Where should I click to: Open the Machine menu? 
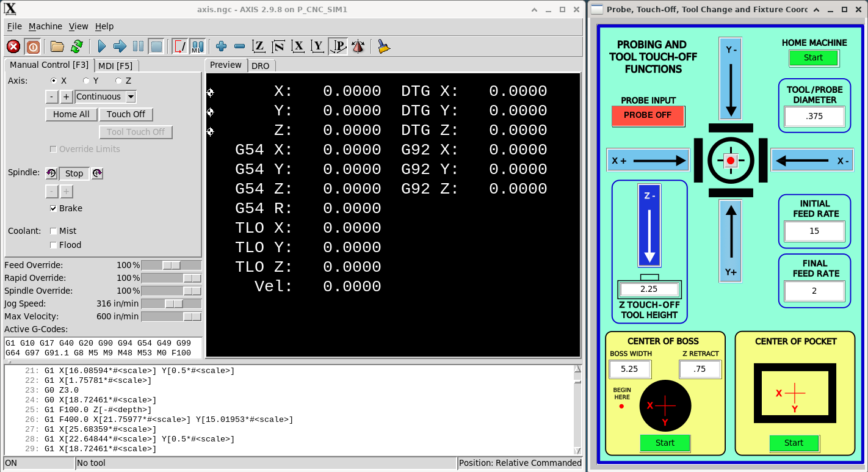pos(45,26)
